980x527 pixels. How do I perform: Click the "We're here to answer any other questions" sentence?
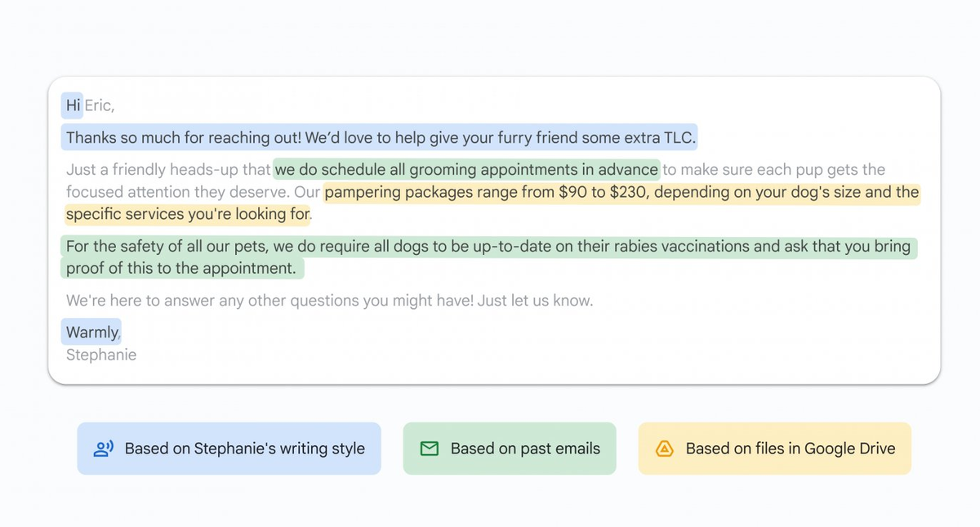coord(329,301)
